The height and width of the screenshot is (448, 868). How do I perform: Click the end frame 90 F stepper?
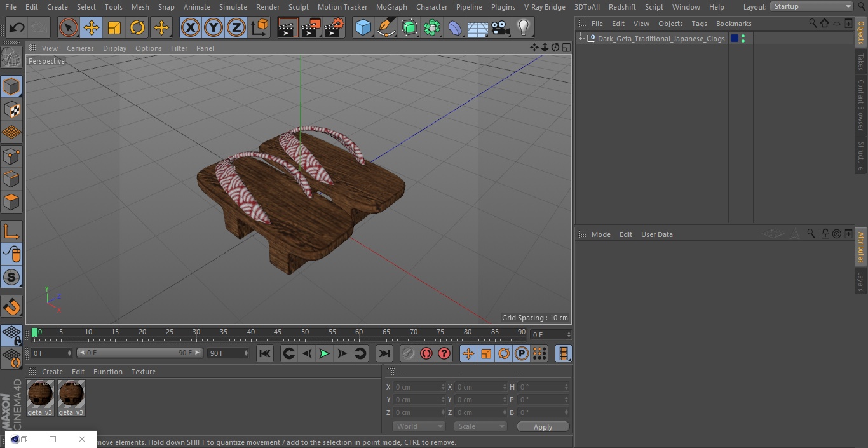245,353
